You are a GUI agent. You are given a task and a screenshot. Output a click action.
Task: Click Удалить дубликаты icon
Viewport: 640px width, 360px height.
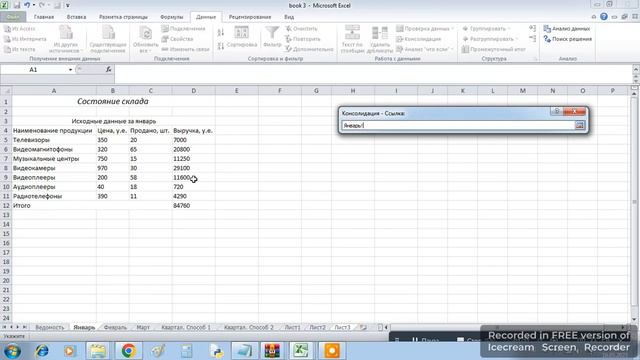(x=380, y=33)
